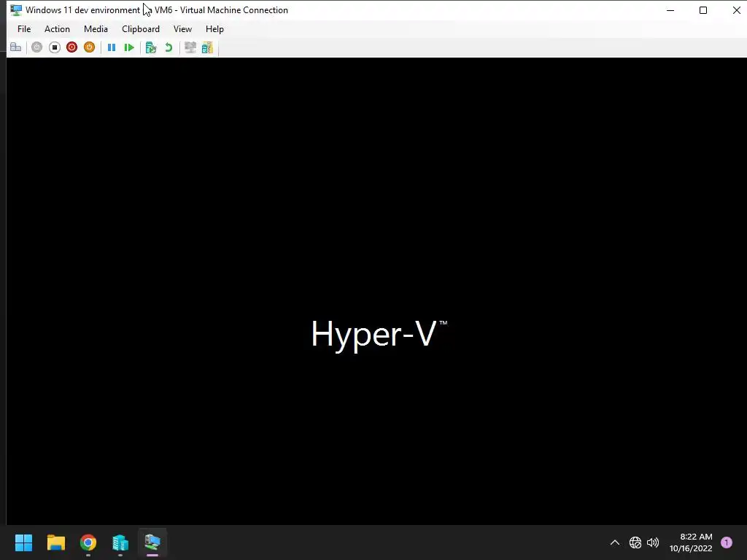Send Ctrl+Alt+Del via the keyboard toolbar icon
This screenshot has height=560, width=747.
point(16,47)
